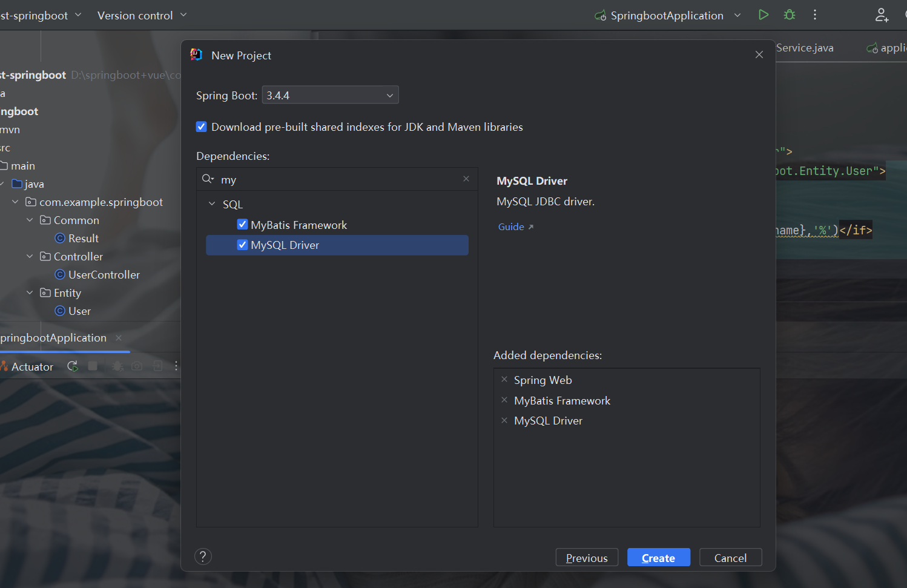This screenshot has width=907, height=588.
Task: Click the Cancel button
Action: [730, 557]
